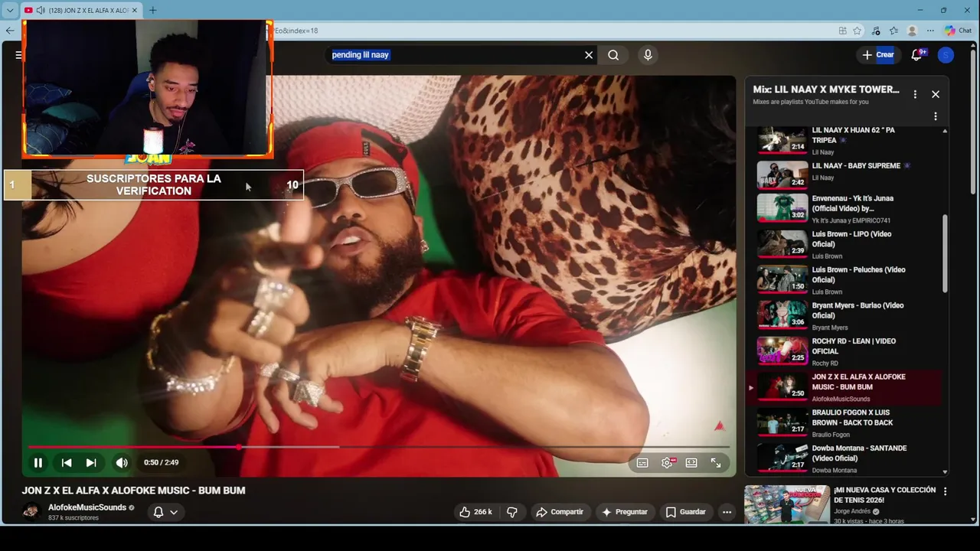Screen dimensions: 980x551
Task: Switch to theater mode view
Action: [691, 463]
